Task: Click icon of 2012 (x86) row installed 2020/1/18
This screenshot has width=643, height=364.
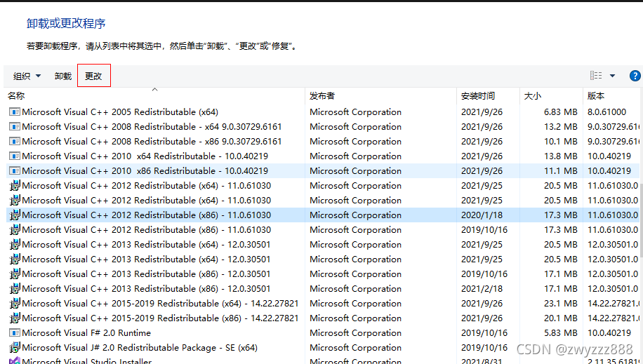Action: click(x=15, y=215)
